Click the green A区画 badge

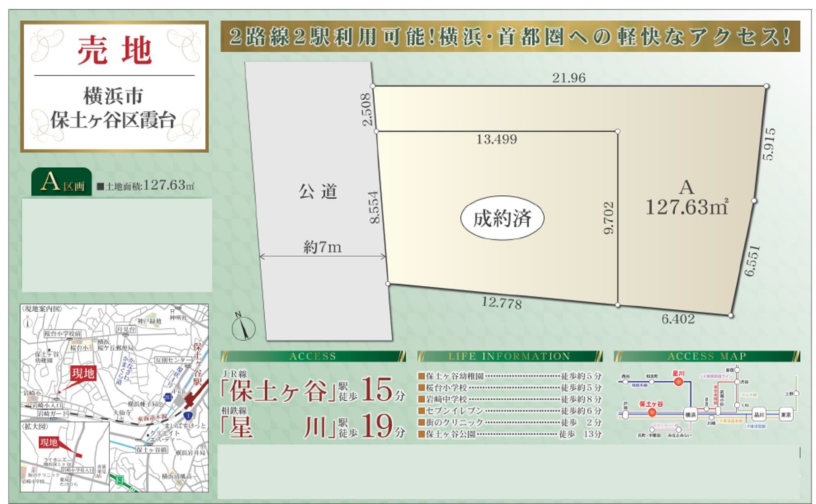[62, 182]
